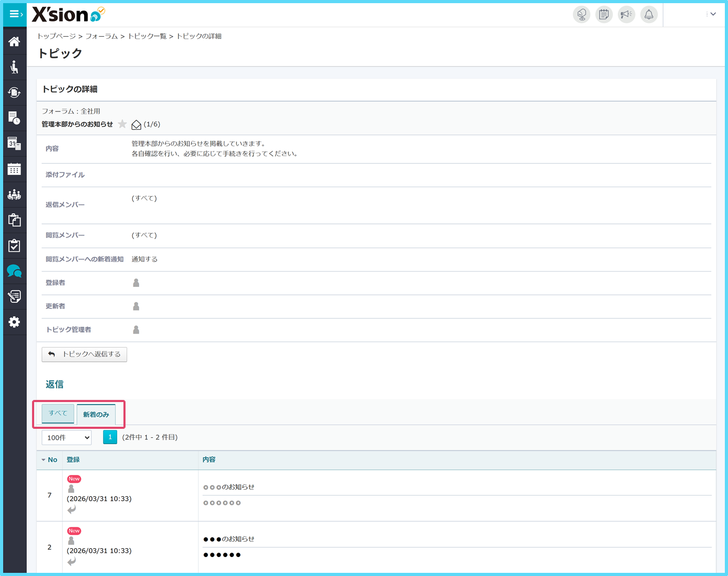The image size is (728, 576).
Task: Click the megaphone announcement icon
Action: (x=626, y=14)
